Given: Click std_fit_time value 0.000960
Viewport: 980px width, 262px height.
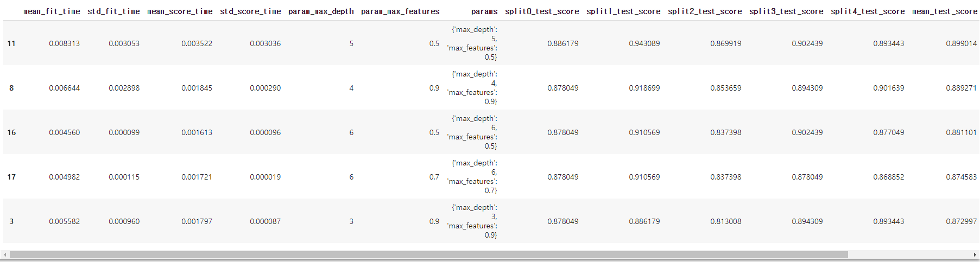Looking at the screenshot, I should (124, 221).
